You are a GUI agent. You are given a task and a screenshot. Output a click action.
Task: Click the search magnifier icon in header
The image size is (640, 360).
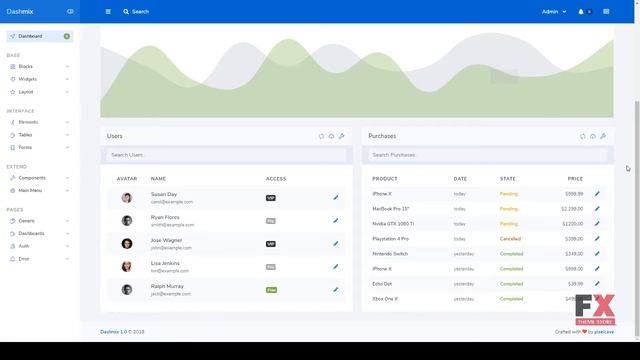pyautogui.click(x=126, y=11)
